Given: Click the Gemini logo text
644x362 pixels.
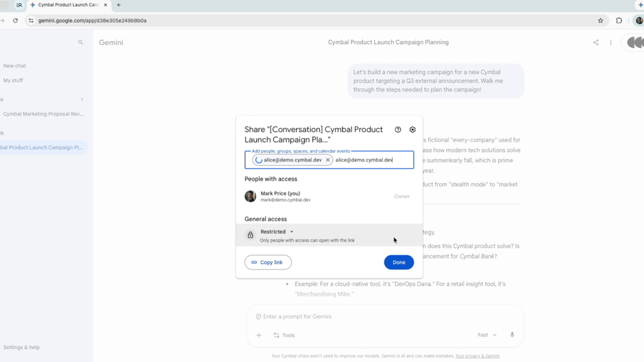Looking at the screenshot, I should pyautogui.click(x=111, y=42).
